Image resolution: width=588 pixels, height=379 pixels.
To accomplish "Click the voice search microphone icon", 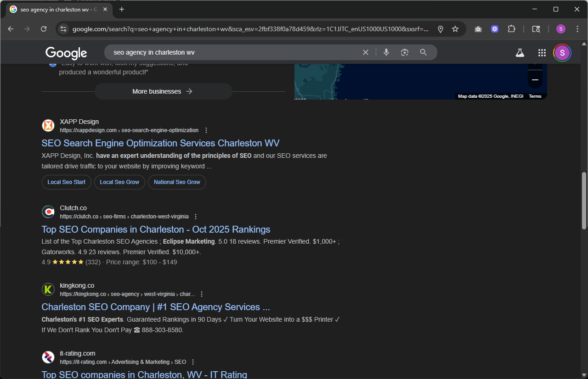I will pos(386,52).
